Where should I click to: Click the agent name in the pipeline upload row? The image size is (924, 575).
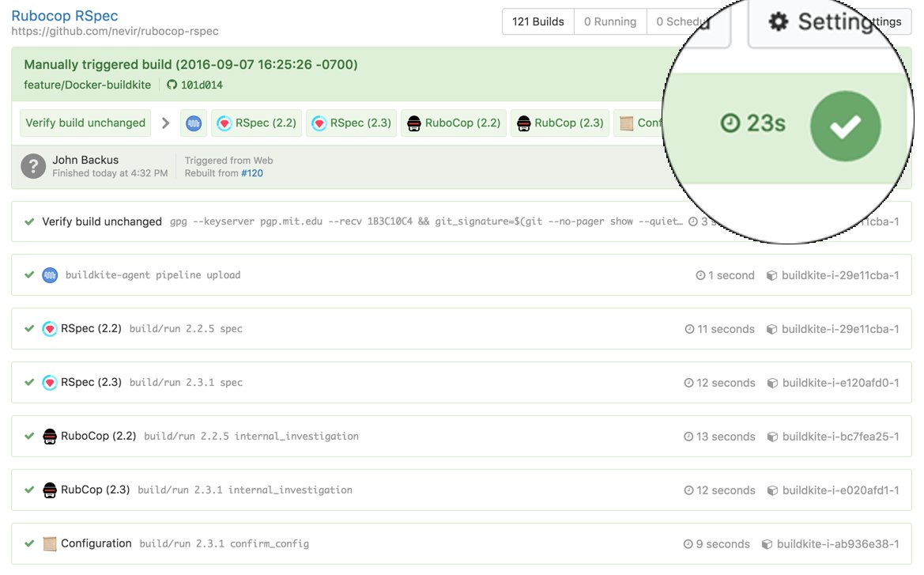[x=839, y=275]
